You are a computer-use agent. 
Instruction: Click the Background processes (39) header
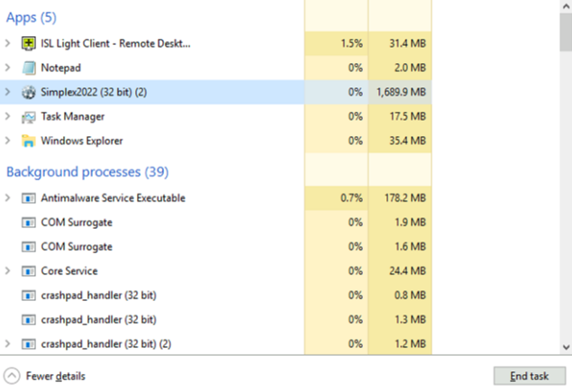tap(87, 172)
